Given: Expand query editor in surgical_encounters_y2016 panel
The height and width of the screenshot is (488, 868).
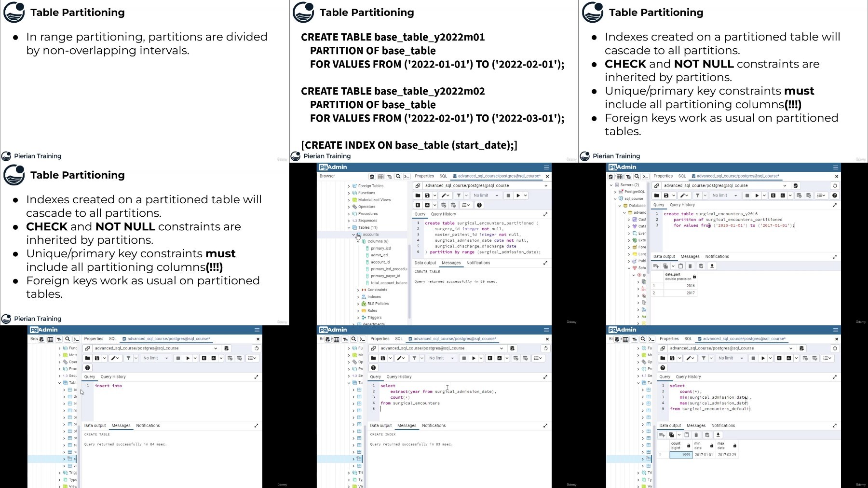Looking at the screenshot, I should (x=835, y=205).
